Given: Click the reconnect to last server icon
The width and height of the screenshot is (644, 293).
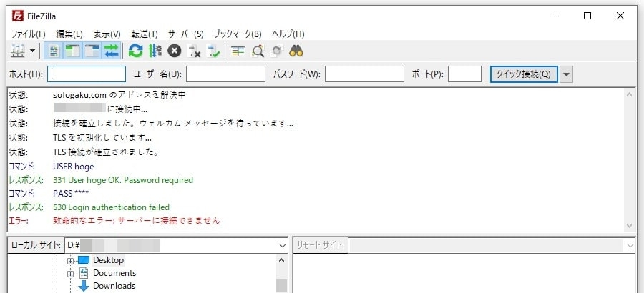Looking at the screenshot, I should (x=213, y=51).
